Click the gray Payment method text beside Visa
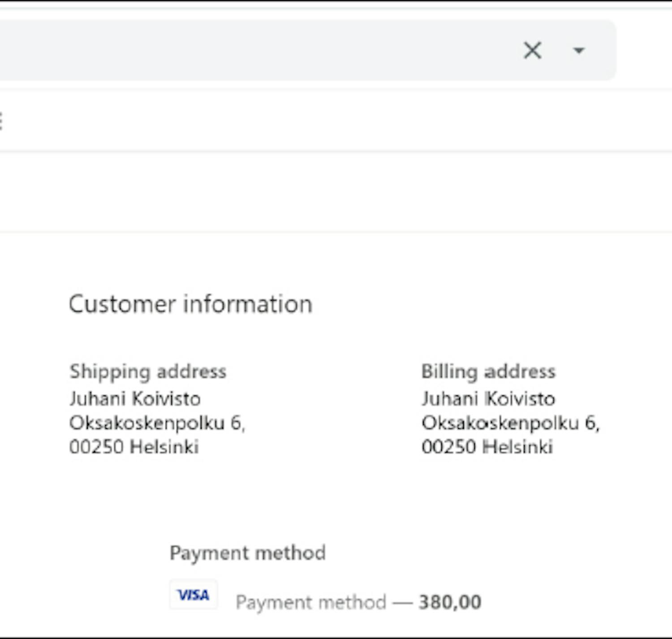 tap(310, 602)
